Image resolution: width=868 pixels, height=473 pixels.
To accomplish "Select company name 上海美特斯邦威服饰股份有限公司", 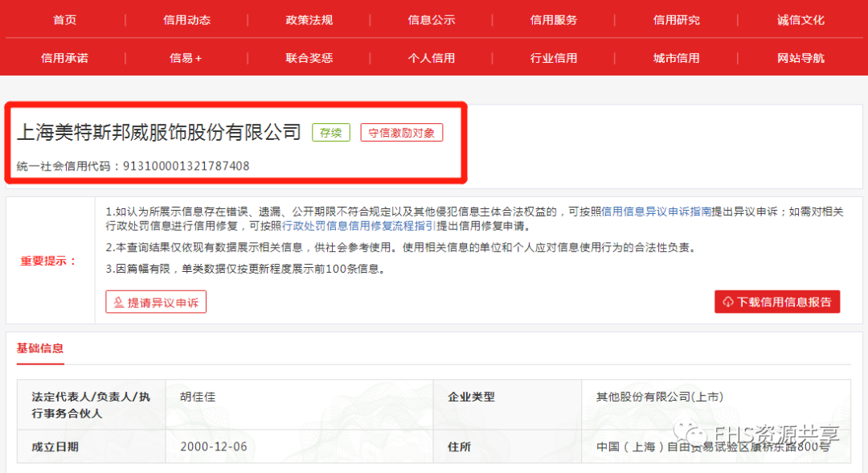I will 159,133.
